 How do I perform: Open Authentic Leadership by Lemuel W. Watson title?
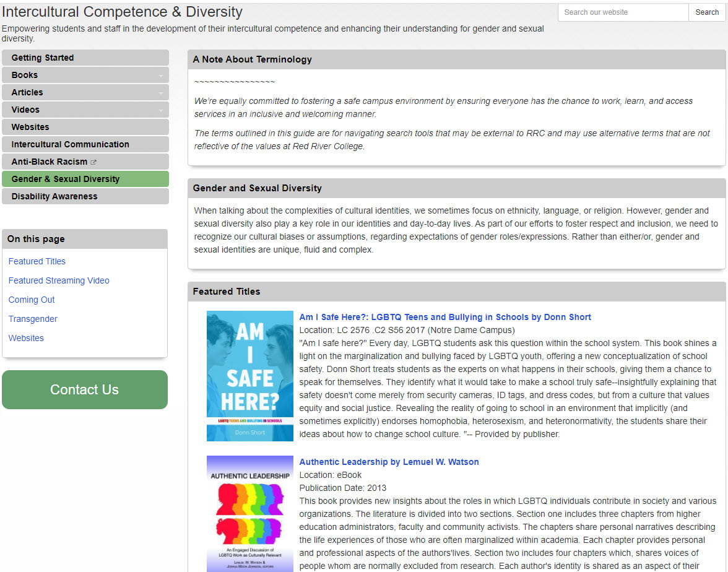(389, 462)
